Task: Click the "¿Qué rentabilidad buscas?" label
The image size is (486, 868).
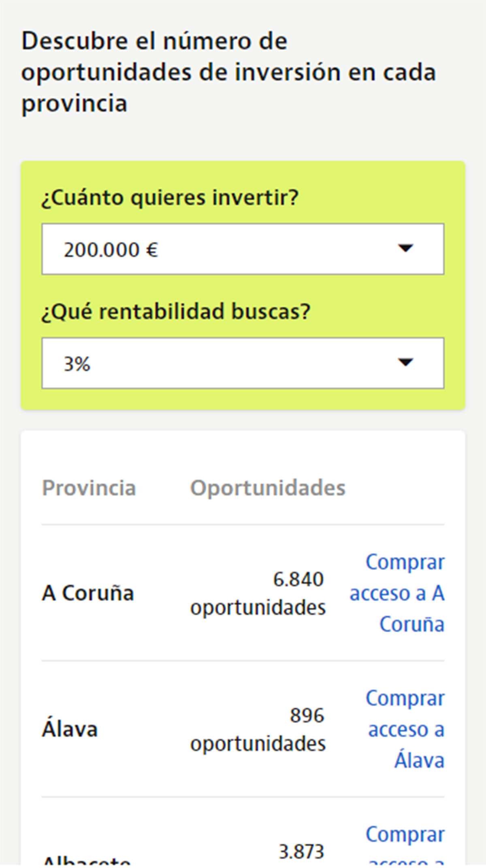Action: click(176, 312)
